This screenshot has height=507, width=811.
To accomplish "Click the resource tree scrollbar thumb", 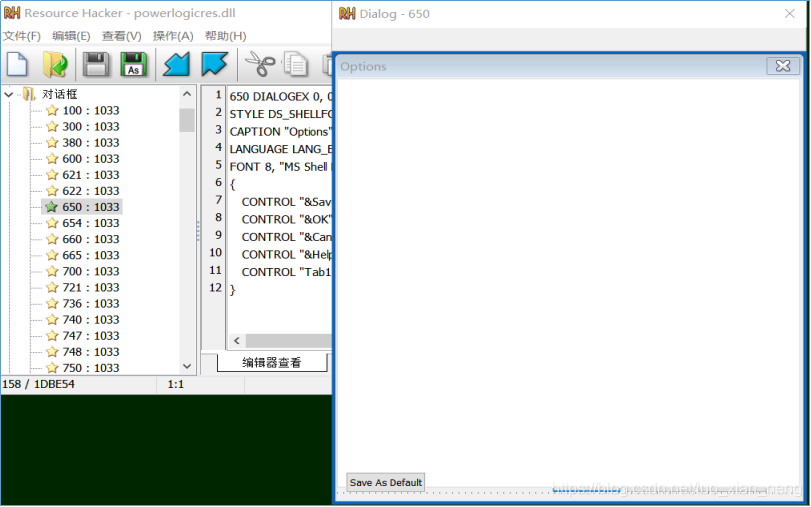I will click(x=187, y=120).
